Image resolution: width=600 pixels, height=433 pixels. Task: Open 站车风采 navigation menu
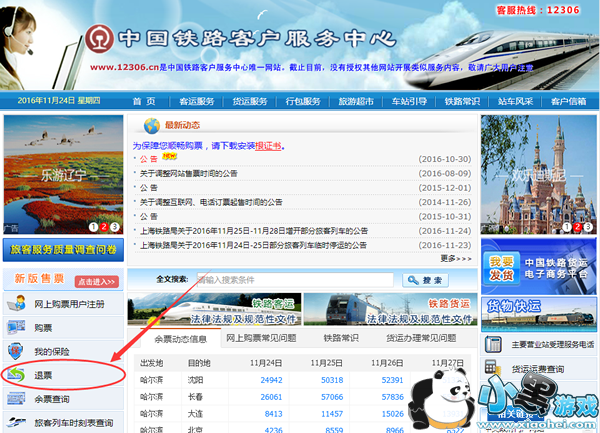point(515,101)
